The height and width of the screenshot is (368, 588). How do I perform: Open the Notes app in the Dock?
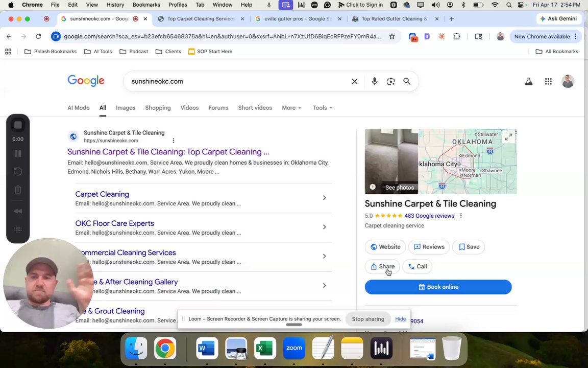coord(352,348)
